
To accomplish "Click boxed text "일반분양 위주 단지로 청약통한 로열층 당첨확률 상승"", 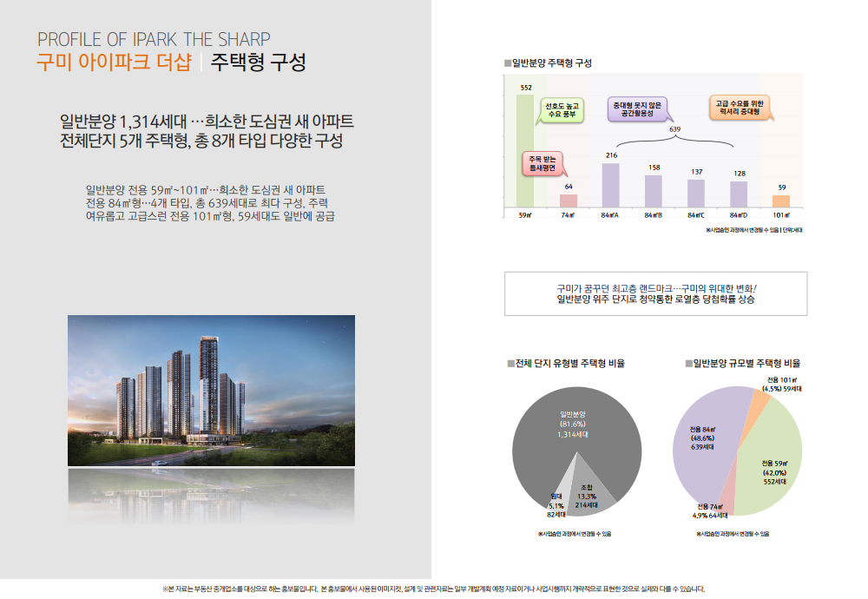I will [x=656, y=299].
